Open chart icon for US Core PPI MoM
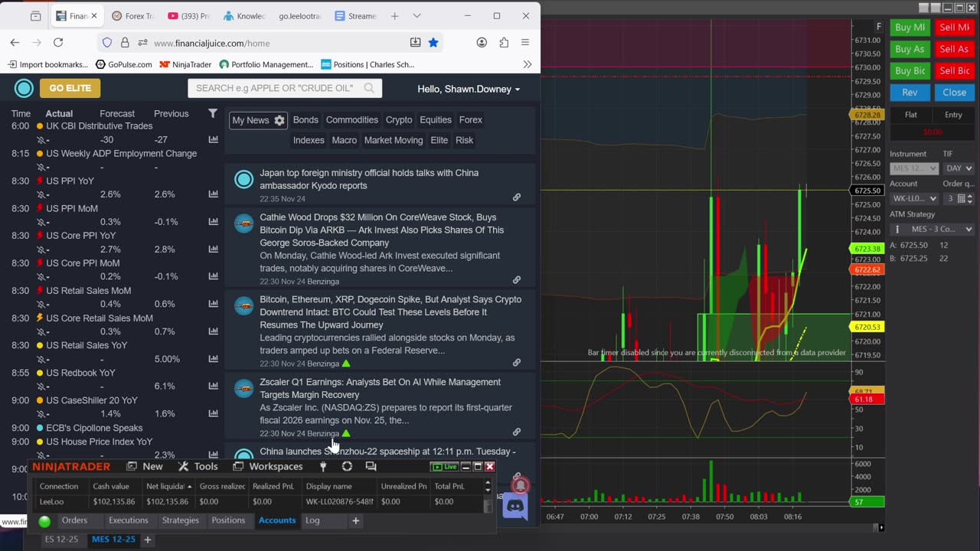The height and width of the screenshot is (551, 980). [213, 276]
